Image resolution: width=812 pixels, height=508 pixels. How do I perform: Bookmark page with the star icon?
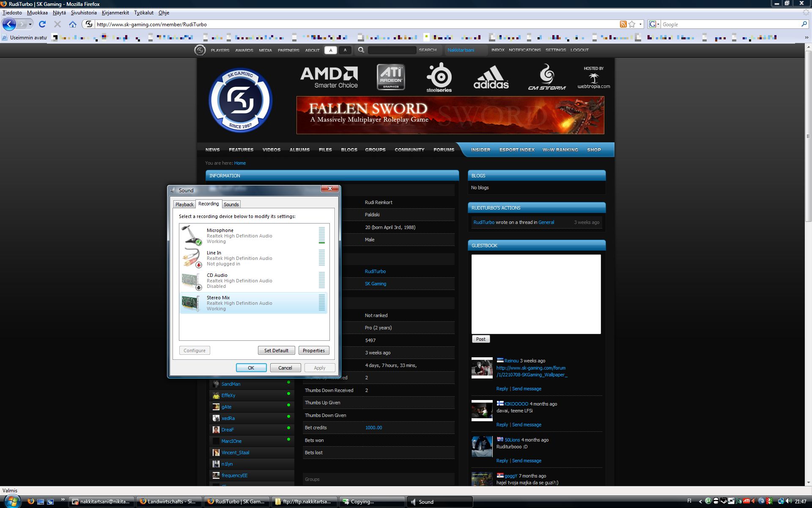point(632,24)
